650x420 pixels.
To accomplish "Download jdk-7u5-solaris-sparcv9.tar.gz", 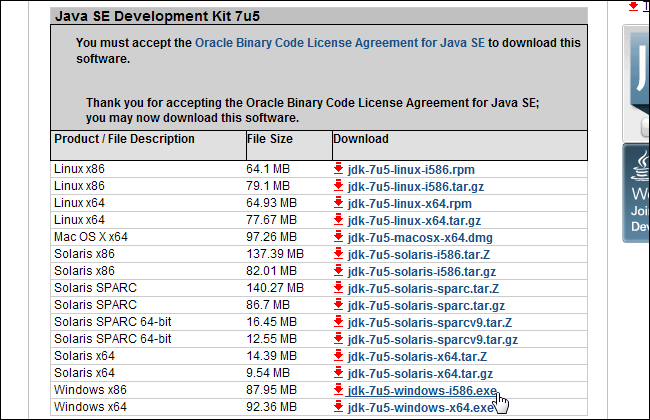I will click(433, 340).
